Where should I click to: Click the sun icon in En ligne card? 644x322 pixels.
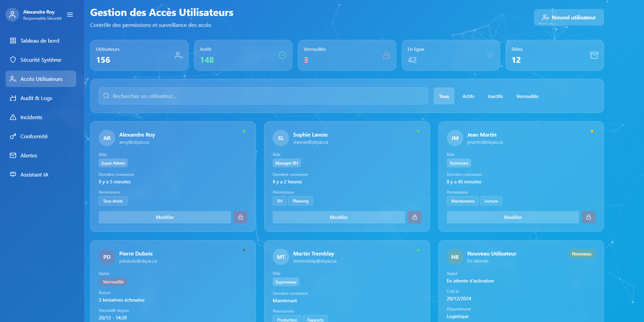click(x=490, y=55)
